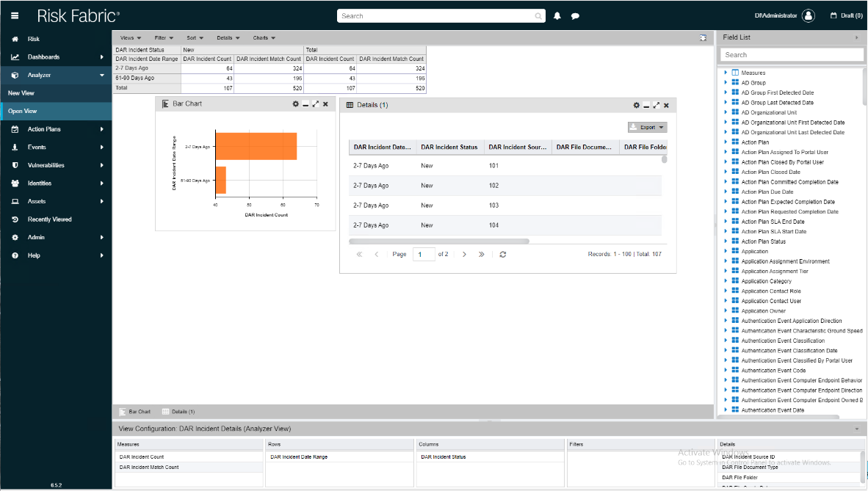Viewport: 868px width, 491px height.
Task: Click the DI\Administrator user avatar icon
Action: [x=809, y=15]
